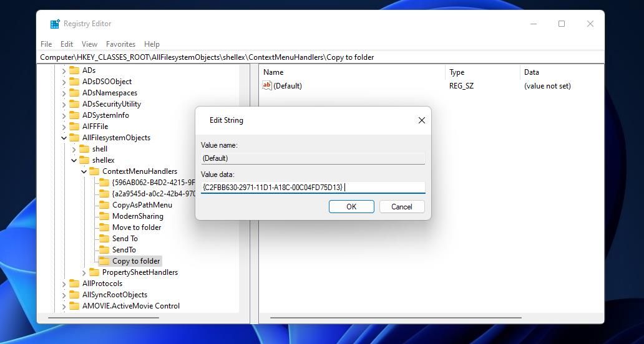644x344 pixels.
Task: Click the Value data input field
Action: coord(313,188)
